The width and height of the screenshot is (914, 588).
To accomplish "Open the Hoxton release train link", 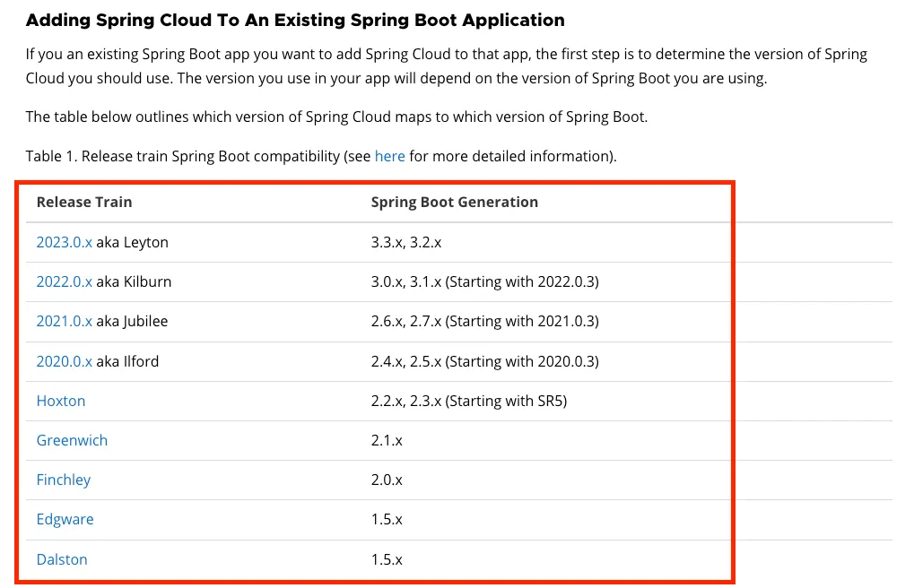I will click(61, 401).
